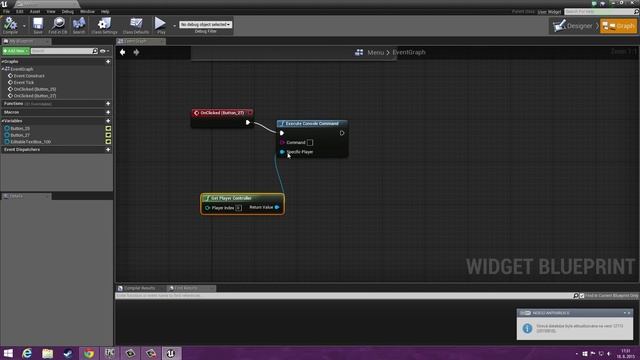The height and width of the screenshot is (360, 640).
Task: Switch to Graph mode
Action: click(618, 26)
